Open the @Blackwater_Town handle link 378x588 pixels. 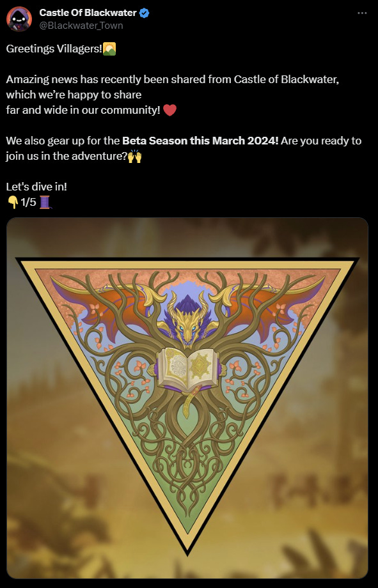(x=81, y=26)
